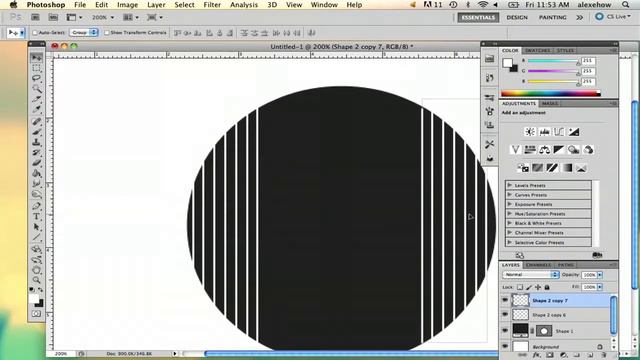The width and height of the screenshot is (640, 360).
Task: Select the Move tool in the toolbox
Action: tap(36, 58)
